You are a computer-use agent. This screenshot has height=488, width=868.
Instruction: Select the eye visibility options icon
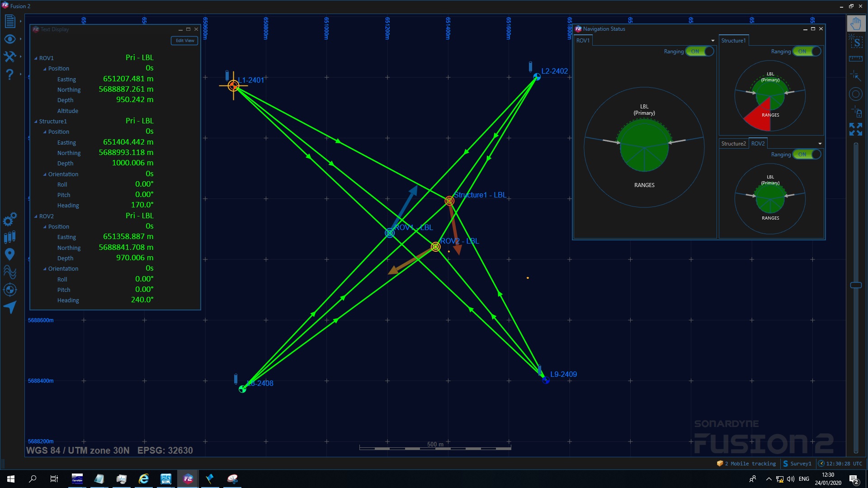click(x=10, y=39)
